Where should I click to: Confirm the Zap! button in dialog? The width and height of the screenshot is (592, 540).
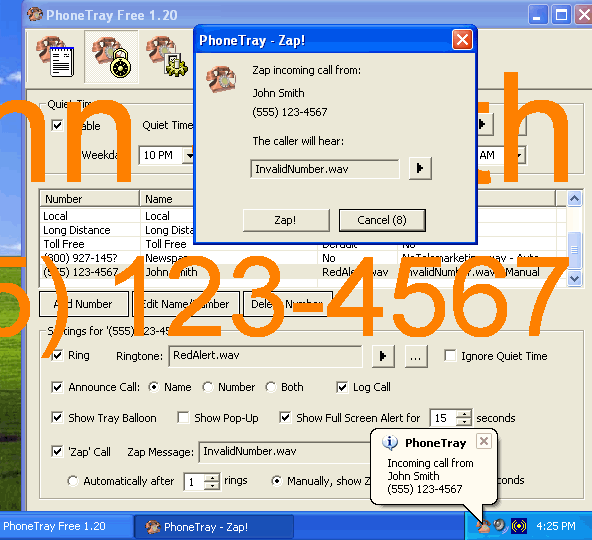pyautogui.click(x=286, y=220)
